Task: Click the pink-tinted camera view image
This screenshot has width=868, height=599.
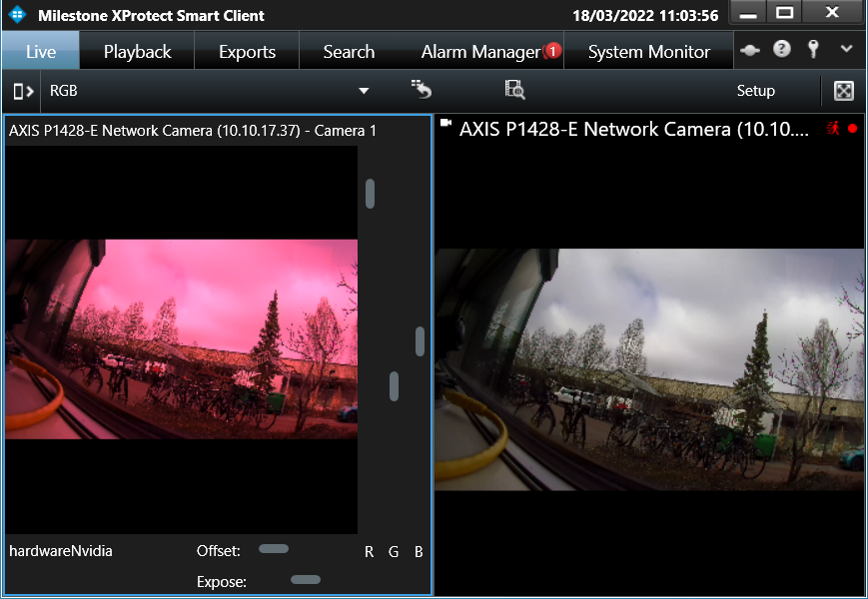Action: pos(182,339)
